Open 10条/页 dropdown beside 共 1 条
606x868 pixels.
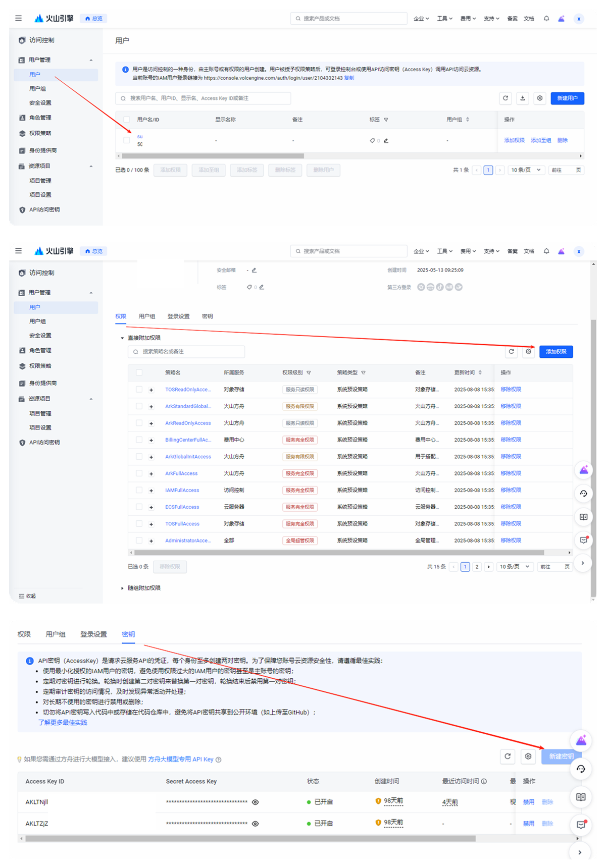pyautogui.click(x=526, y=170)
